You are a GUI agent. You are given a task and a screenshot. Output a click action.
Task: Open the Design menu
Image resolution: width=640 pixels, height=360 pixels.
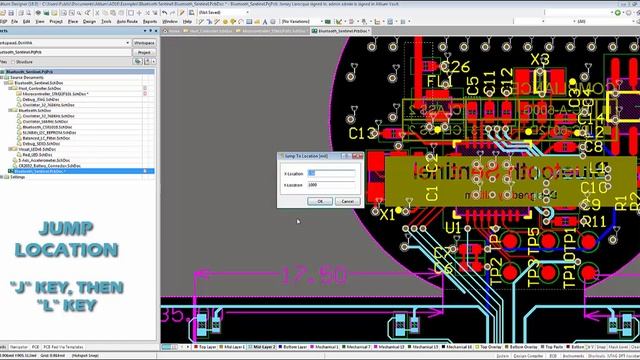(x=89, y=21)
